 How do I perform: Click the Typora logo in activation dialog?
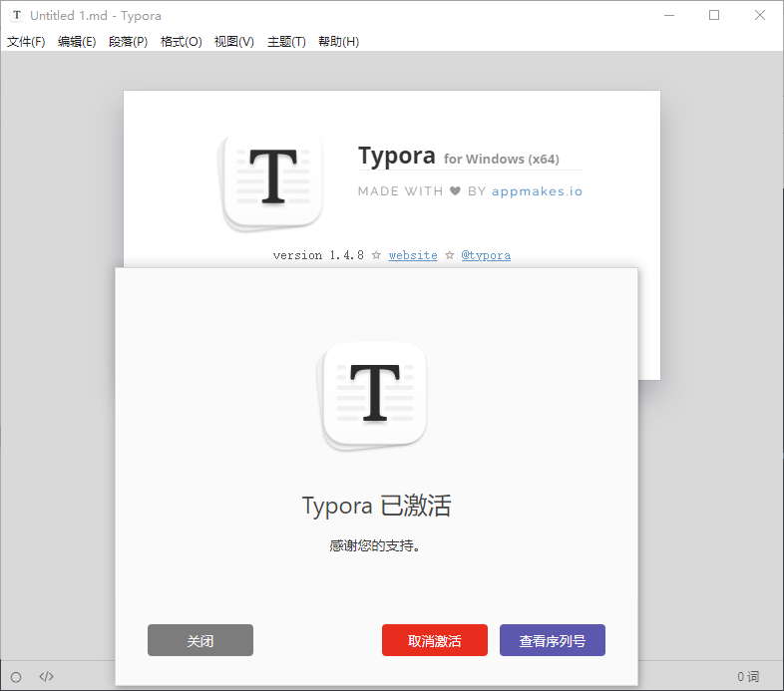[x=371, y=395]
